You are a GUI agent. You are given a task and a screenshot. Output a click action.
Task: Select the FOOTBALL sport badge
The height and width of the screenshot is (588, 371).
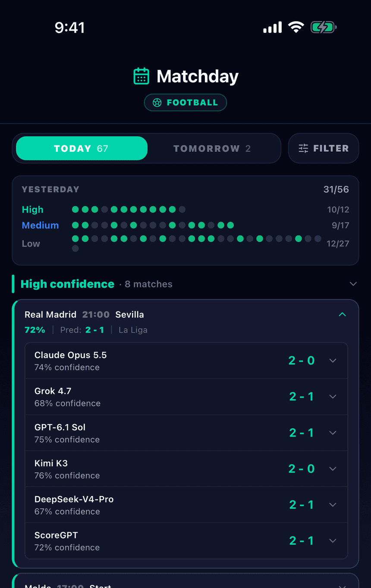185,103
